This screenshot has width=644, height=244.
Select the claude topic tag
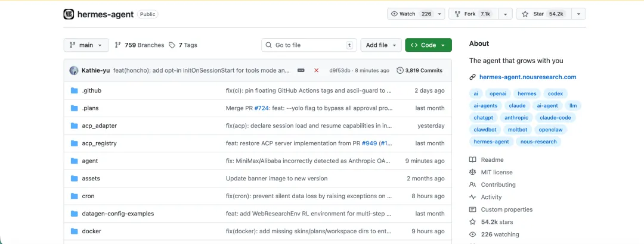coord(517,106)
